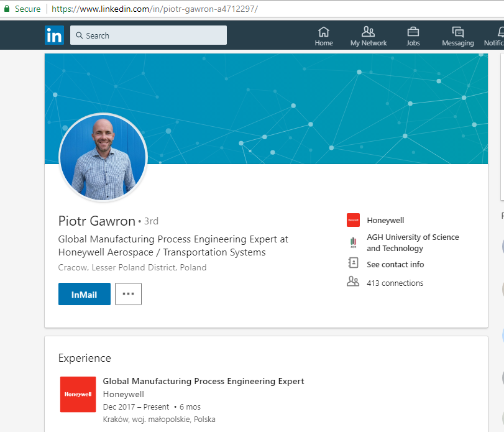Click the Secure label in address bar
Viewport: 504px width, 432px height.
click(27, 9)
